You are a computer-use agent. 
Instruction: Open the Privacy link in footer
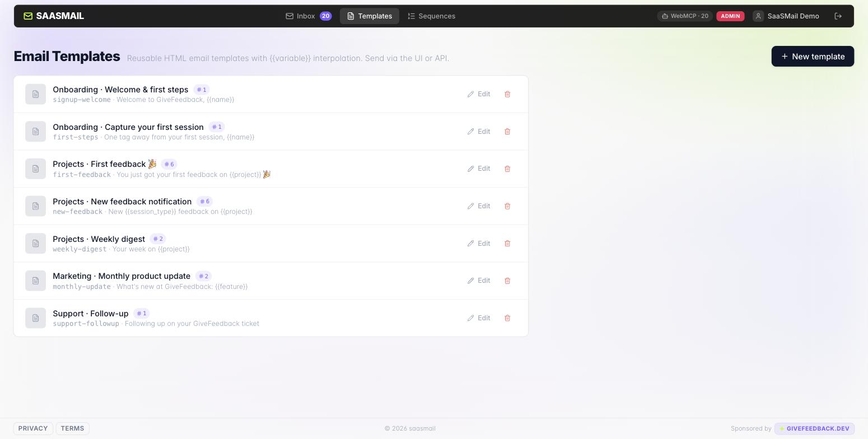[x=33, y=428]
